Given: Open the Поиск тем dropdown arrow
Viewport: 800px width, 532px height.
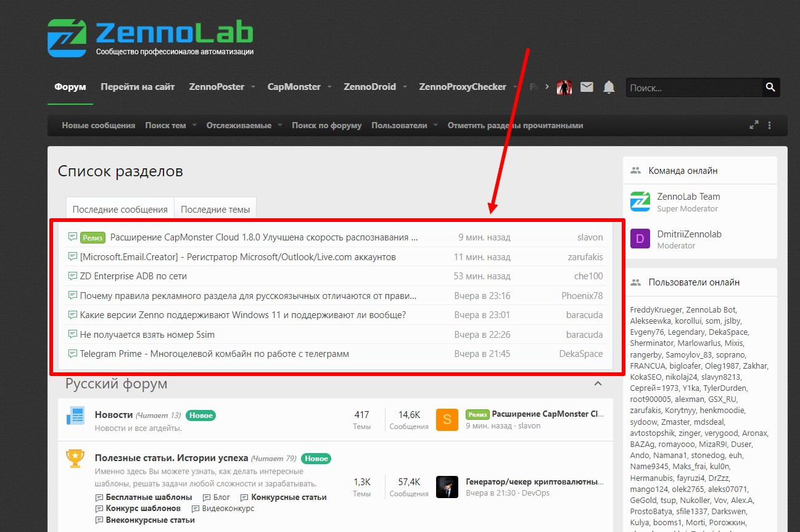Looking at the screenshot, I should tap(194, 125).
